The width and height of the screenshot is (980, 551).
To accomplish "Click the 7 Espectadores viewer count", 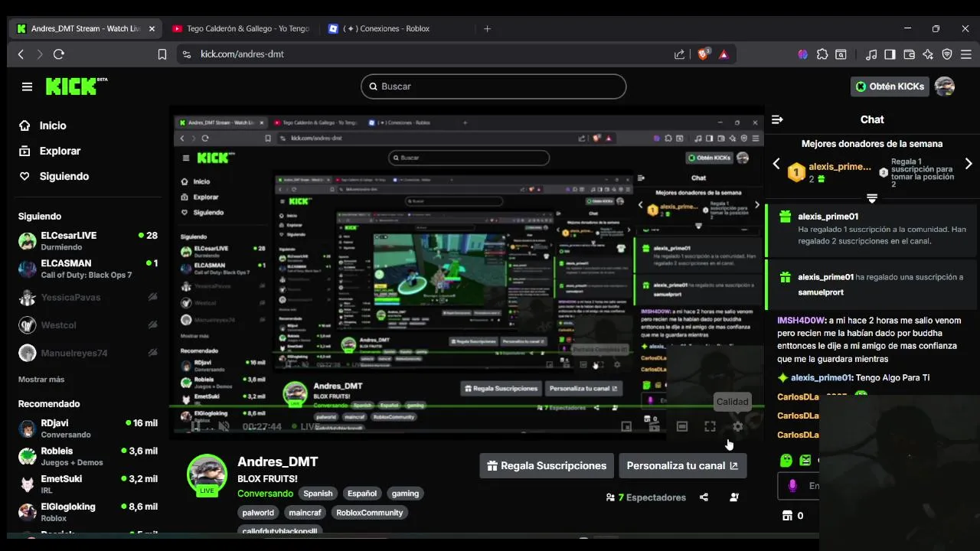I will pyautogui.click(x=646, y=497).
